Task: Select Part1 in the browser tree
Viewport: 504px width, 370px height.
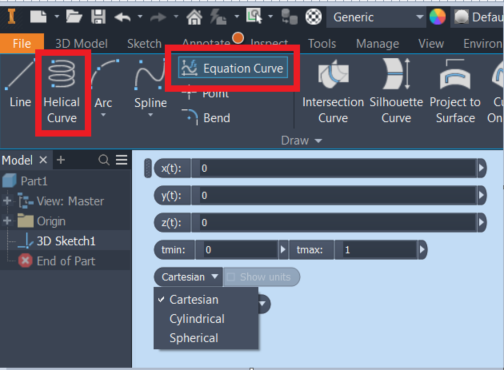Action: click(x=25, y=181)
